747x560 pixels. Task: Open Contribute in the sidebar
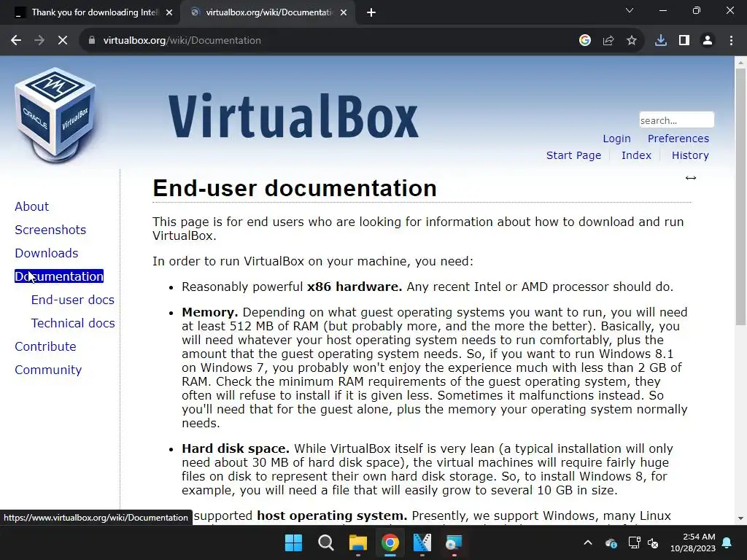45,346
